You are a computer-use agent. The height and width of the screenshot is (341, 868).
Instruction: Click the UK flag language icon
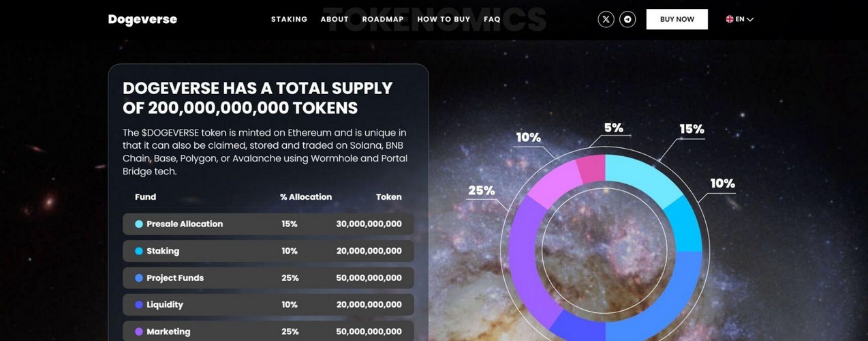(730, 19)
